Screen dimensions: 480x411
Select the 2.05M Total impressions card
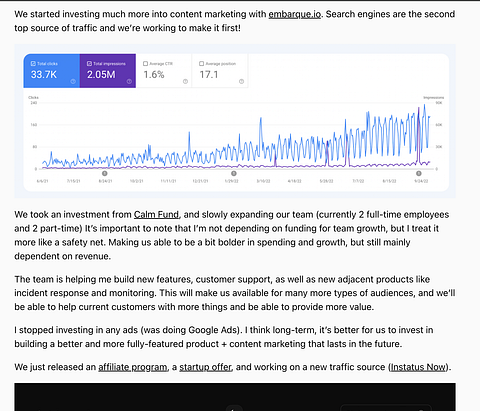[108, 71]
